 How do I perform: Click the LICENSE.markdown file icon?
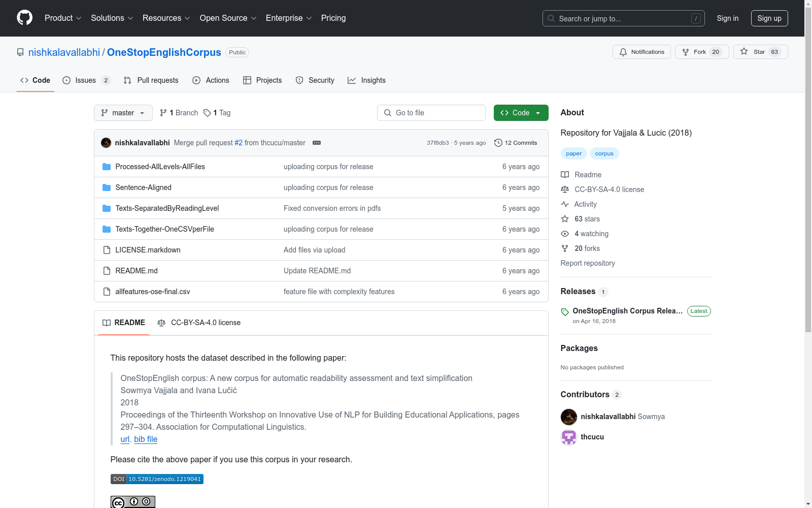[107, 250]
